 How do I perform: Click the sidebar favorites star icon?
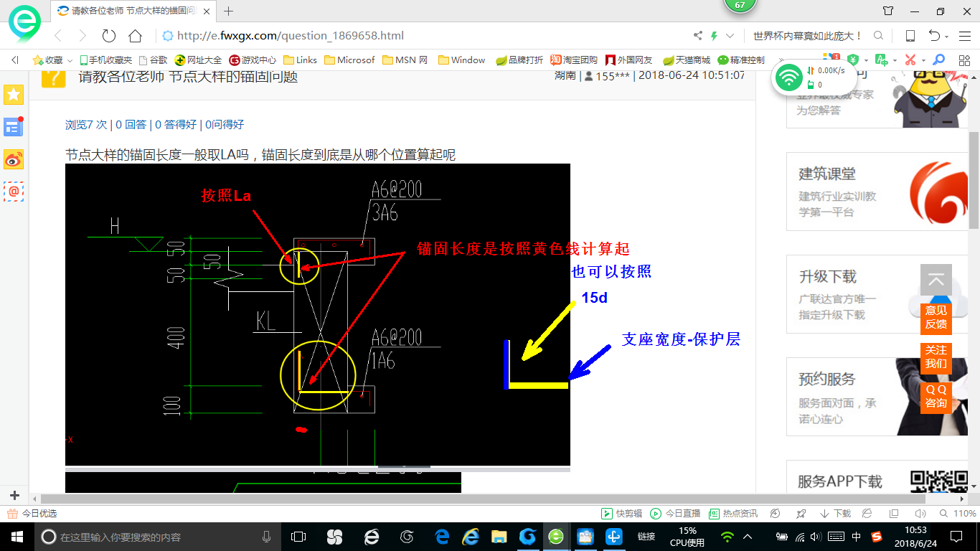14,94
